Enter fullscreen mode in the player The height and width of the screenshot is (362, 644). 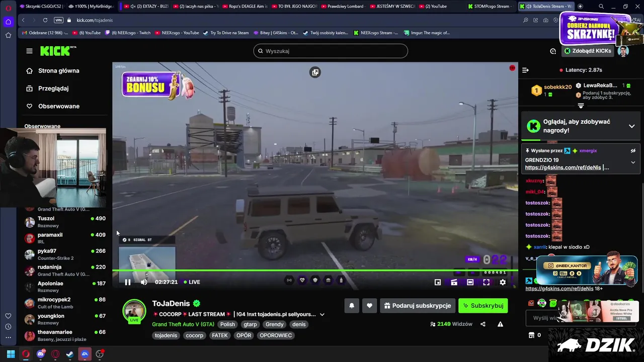(486, 282)
